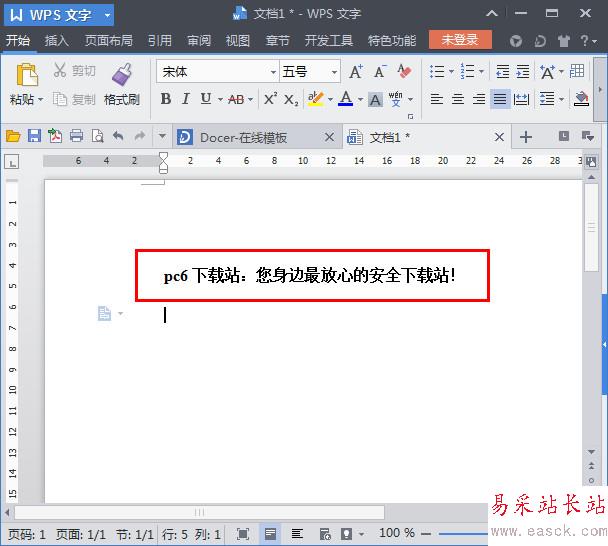608x546 pixels.
Task: Switch to 页面布局 ribbon tab
Action: (109, 40)
